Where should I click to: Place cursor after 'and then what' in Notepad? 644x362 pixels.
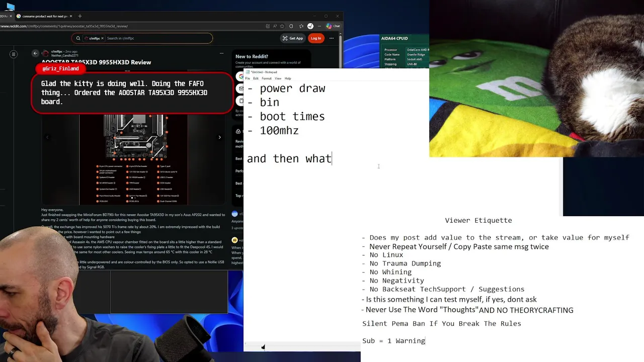pos(332,159)
